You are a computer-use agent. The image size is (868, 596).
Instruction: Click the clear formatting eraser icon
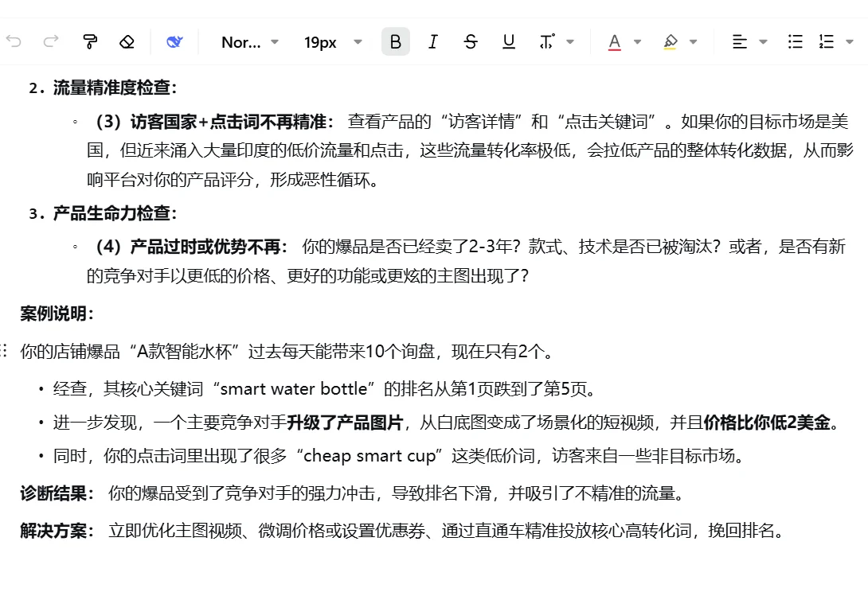pos(127,41)
